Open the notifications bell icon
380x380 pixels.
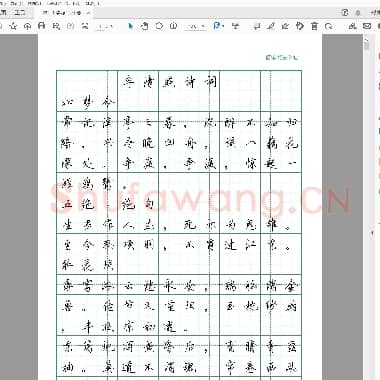(x=358, y=13)
